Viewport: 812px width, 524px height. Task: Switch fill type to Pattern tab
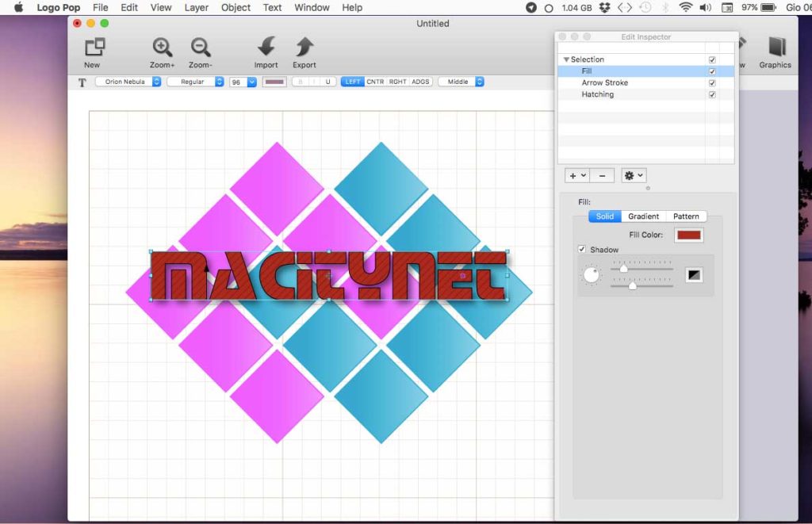point(686,216)
